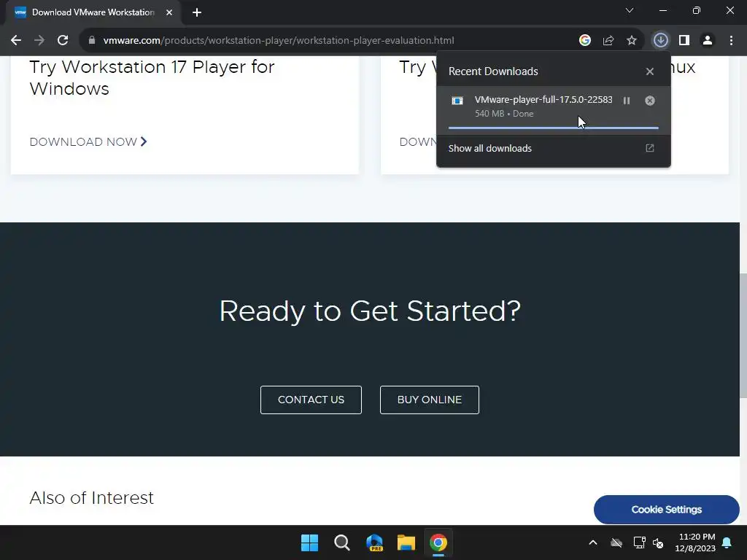The width and height of the screenshot is (747, 560).
Task: Click the CONTACT US button
Action: tap(311, 400)
